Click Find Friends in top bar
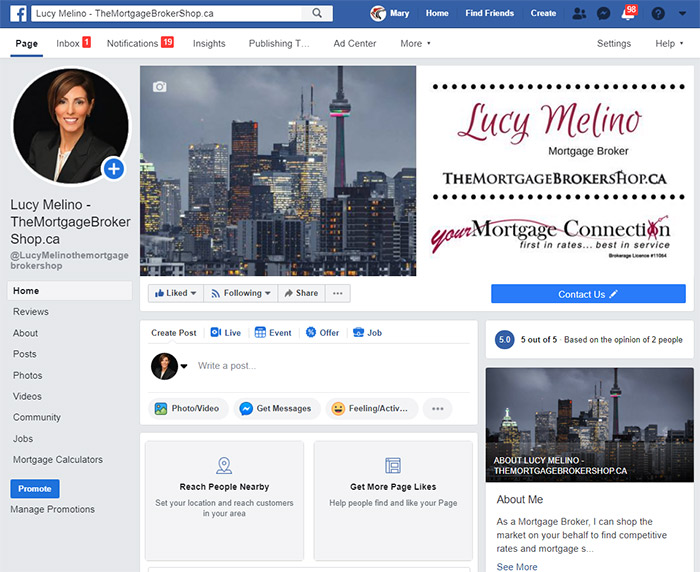The height and width of the screenshot is (572, 700). [x=490, y=13]
